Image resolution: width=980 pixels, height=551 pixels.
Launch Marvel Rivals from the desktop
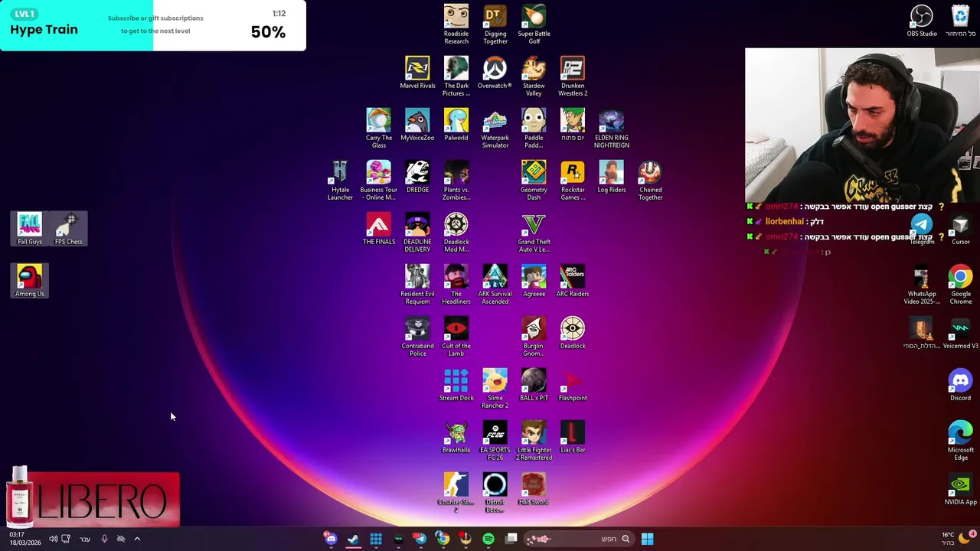417,73
